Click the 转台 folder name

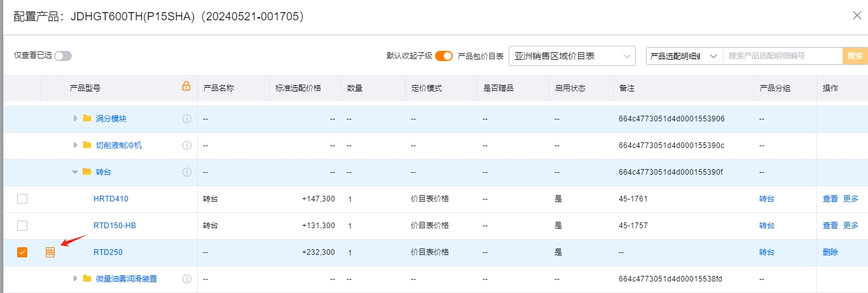[104, 172]
